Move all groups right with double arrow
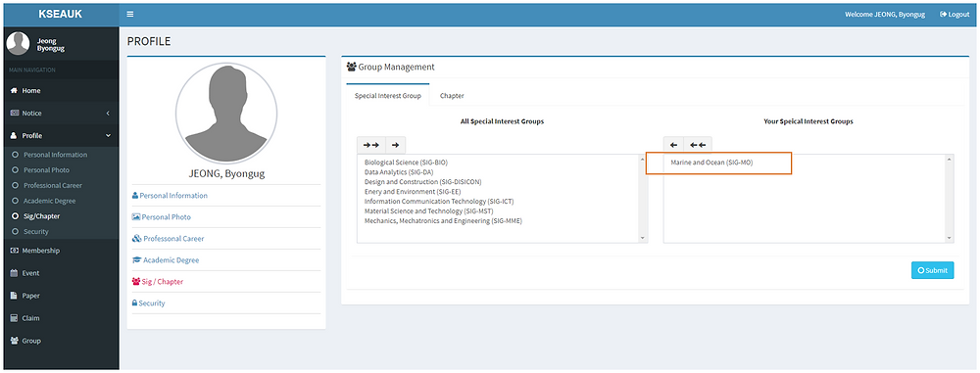980x373 pixels. pos(371,145)
